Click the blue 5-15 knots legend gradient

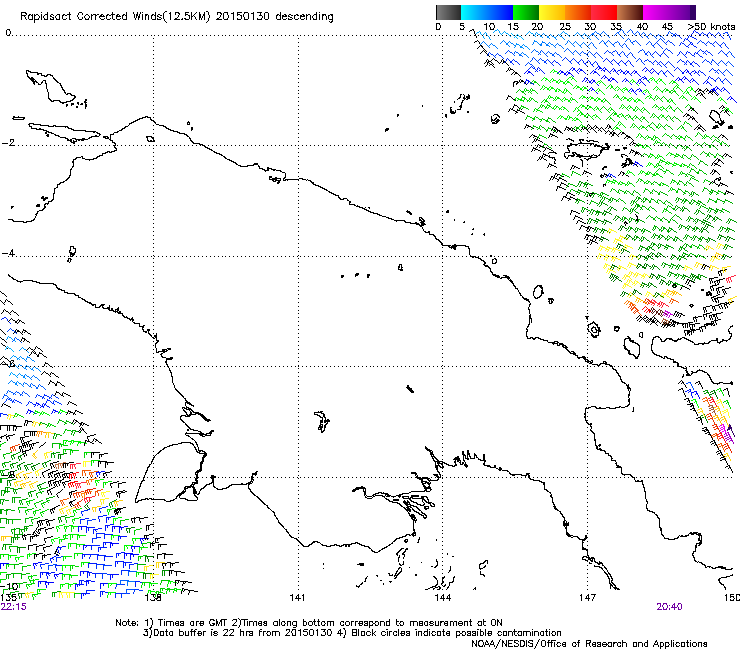coord(487,12)
